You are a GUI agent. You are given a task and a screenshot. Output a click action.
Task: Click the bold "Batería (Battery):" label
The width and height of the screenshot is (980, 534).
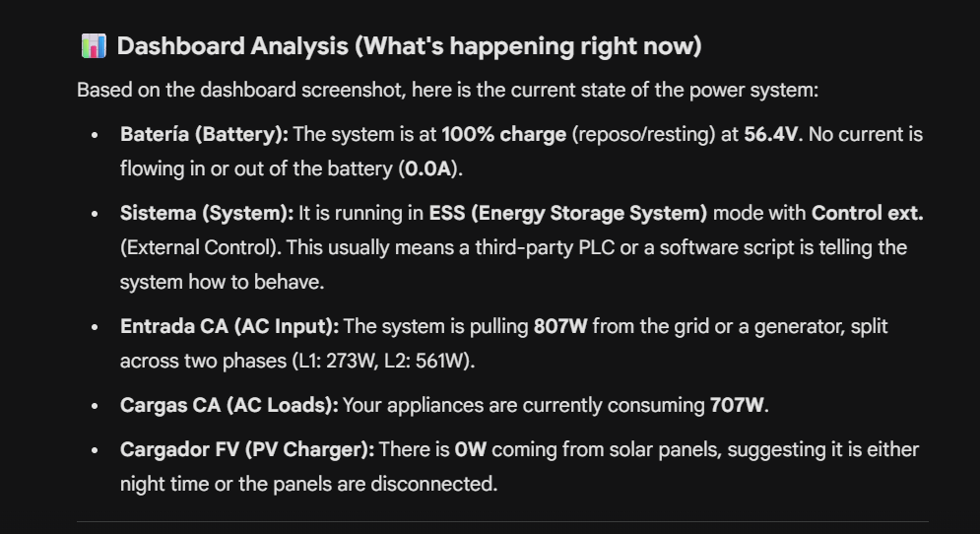coord(204,134)
